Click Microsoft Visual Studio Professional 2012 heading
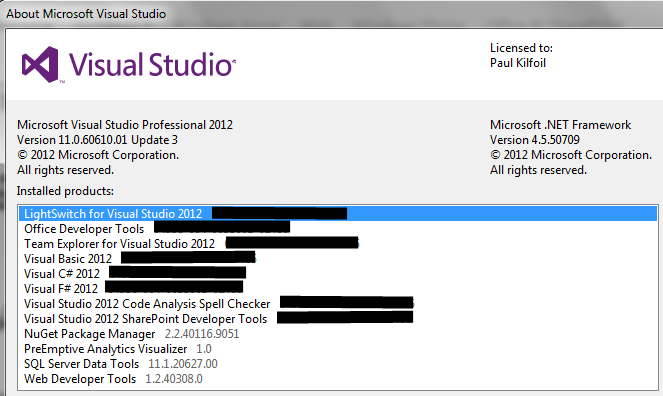Image resolution: width=663 pixels, height=396 pixels. (x=125, y=125)
